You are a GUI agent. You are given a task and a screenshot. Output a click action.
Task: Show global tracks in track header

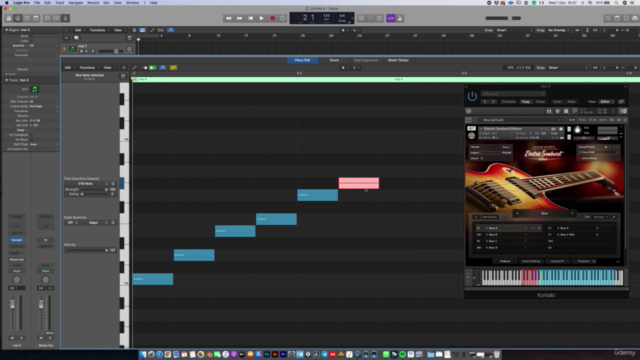point(129,38)
